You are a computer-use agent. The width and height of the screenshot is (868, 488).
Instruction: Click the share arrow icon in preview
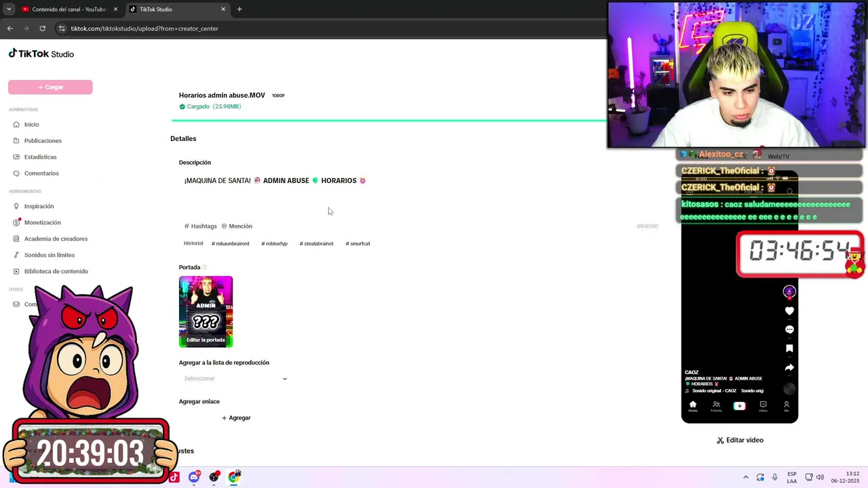coord(789,367)
